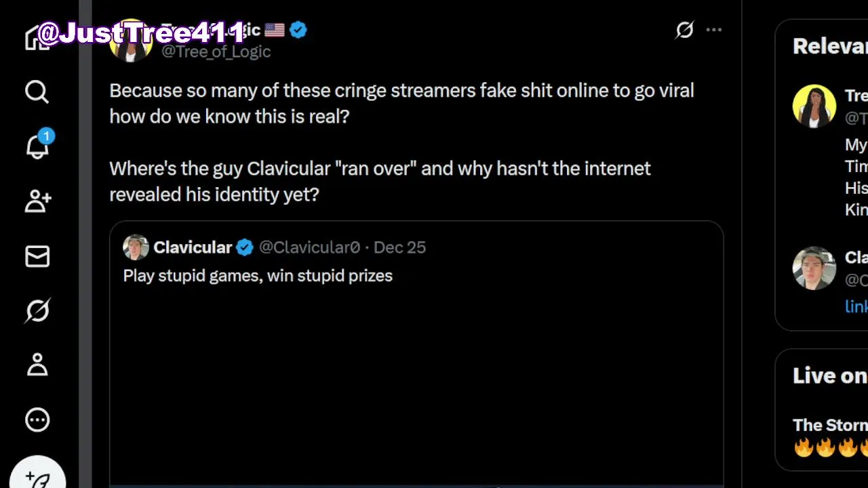This screenshot has height=488, width=868.
Task: Open Messages envelope icon
Action: (x=37, y=256)
